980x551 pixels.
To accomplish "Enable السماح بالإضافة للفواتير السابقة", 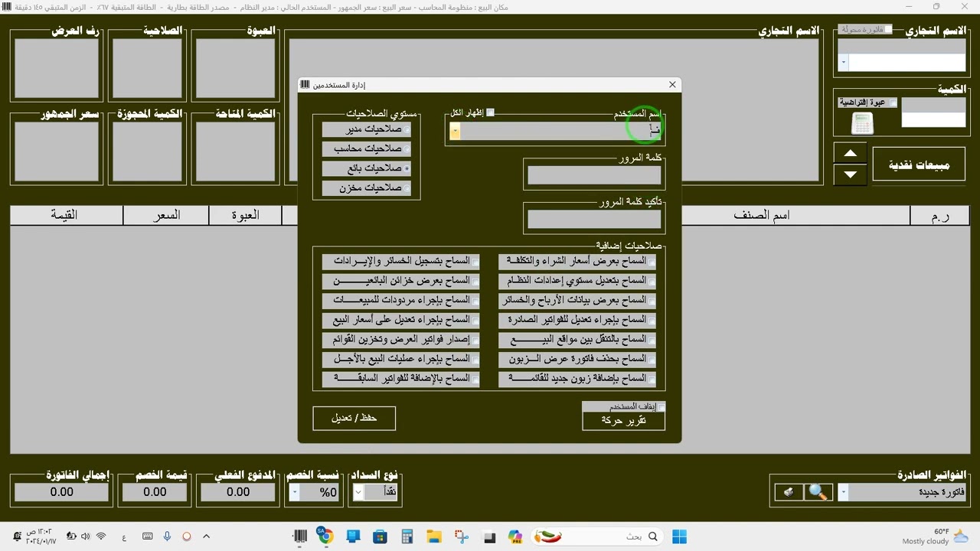I will click(401, 379).
